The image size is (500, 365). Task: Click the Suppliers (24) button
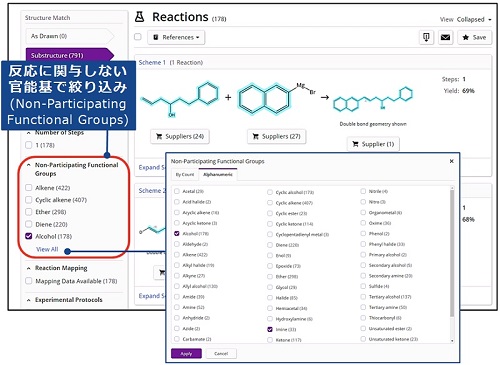tap(180, 136)
